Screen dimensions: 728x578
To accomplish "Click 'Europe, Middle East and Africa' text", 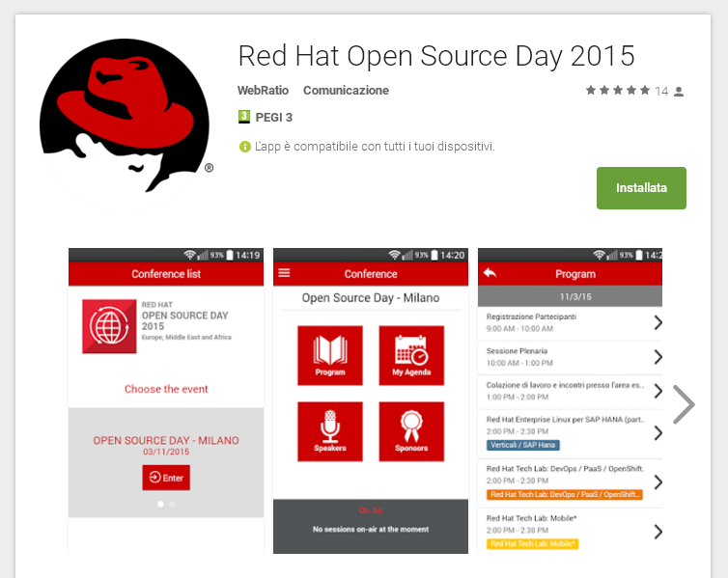I will 186,337.
